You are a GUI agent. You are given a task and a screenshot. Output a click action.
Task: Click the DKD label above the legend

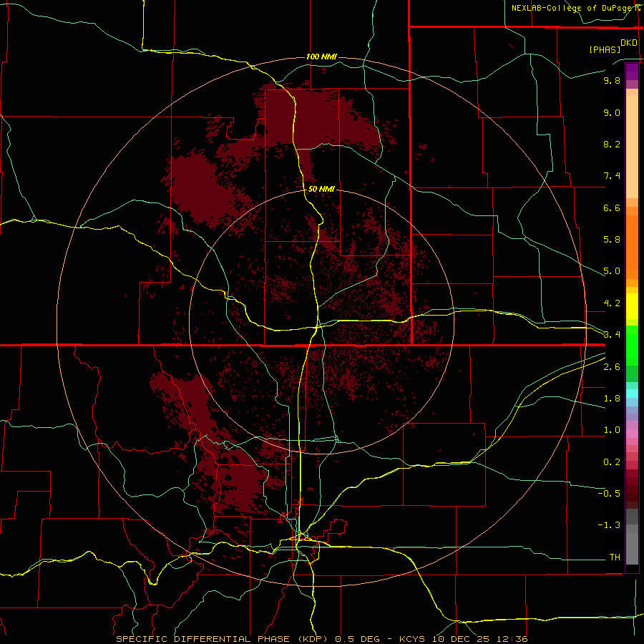(x=629, y=43)
